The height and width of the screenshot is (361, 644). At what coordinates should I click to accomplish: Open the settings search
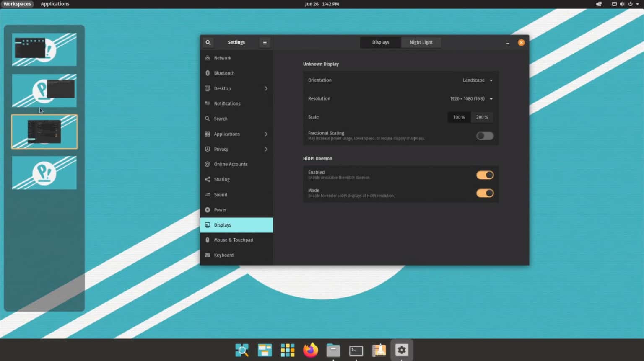pyautogui.click(x=208, y=42)
